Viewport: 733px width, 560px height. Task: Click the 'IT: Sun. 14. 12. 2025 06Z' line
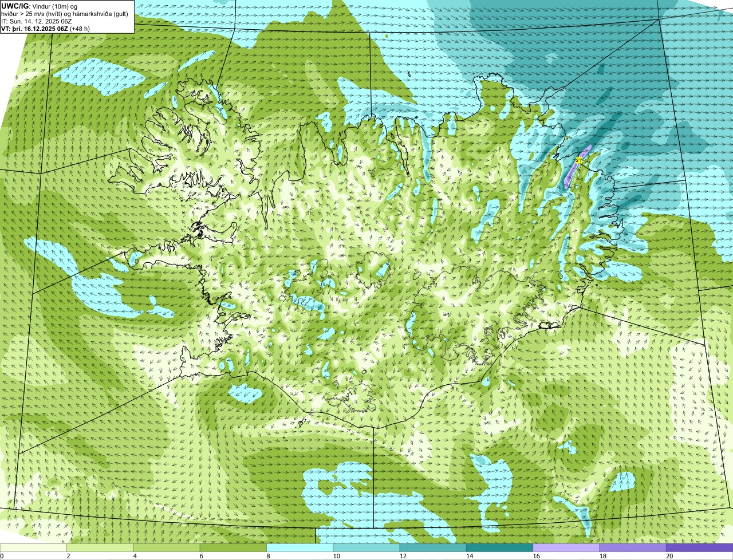pos(36,21)
